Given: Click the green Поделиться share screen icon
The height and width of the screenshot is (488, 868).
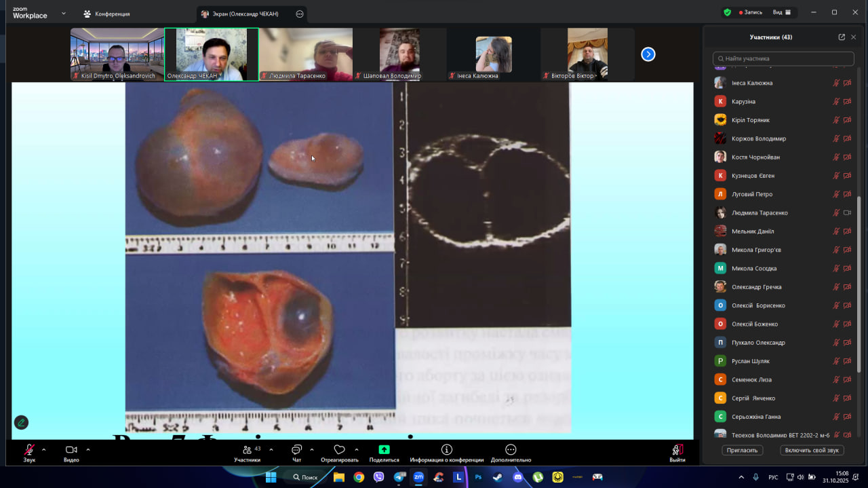Looking at the screenshot, I should [384, 450].
